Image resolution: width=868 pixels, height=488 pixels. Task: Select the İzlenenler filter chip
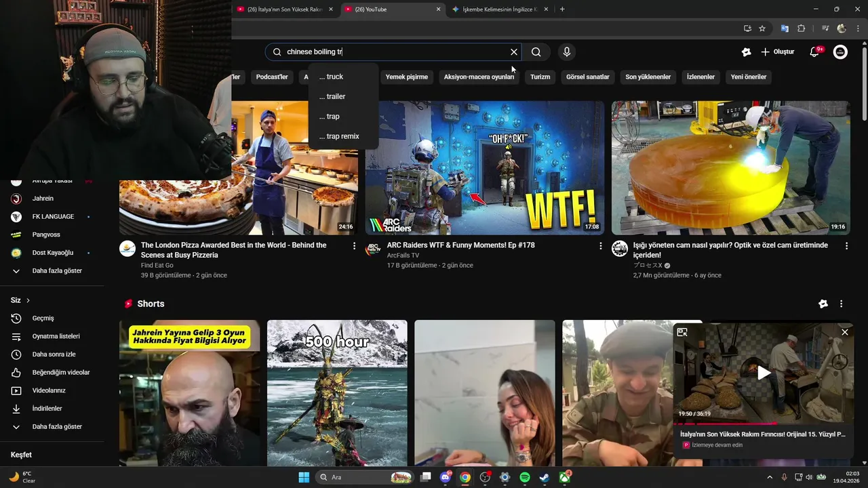pyautogui.click(x=701, y=77)
